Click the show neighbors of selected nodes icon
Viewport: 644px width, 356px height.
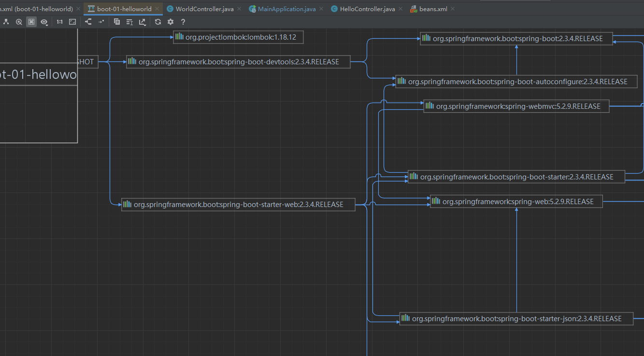(x=19, y=22)
